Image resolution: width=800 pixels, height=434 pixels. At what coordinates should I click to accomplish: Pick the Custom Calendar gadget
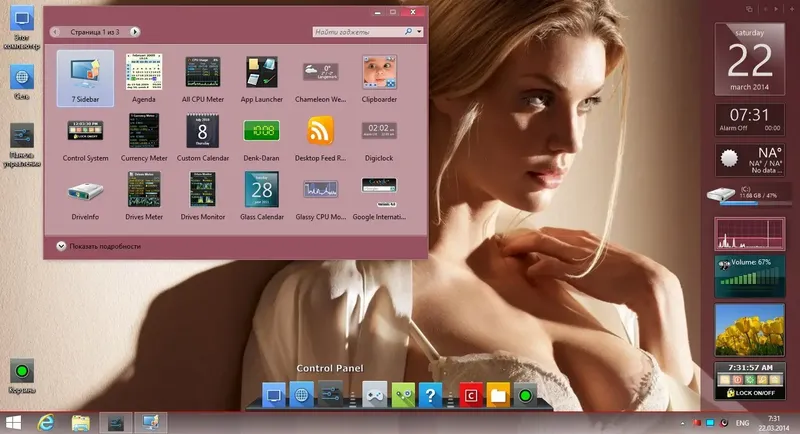coord(203,137)
